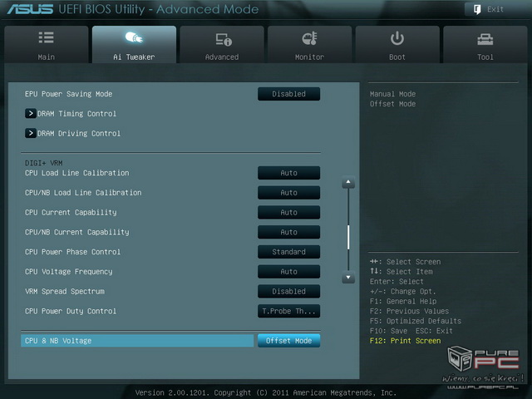Select CPU/NB Current Capability label
This screenshot has width=532, height=399.
click(x=77, y=232)
